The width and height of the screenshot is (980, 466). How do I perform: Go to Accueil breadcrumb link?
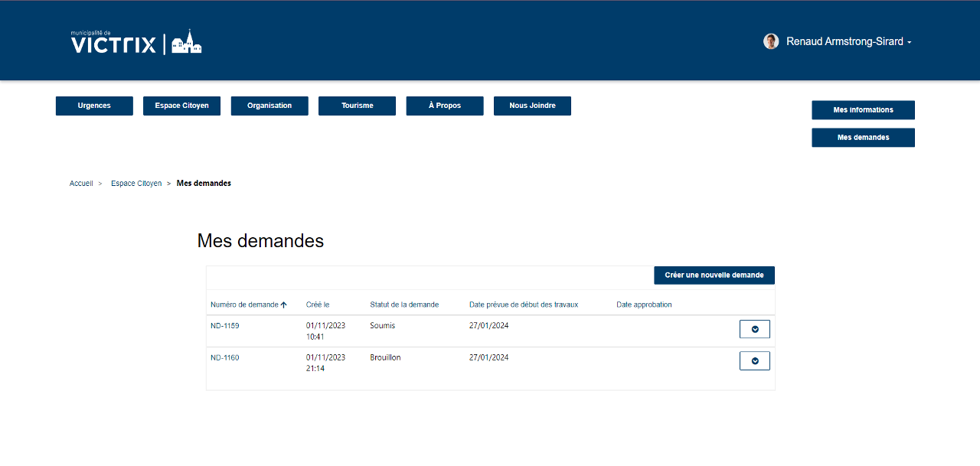tap(81, 184)
